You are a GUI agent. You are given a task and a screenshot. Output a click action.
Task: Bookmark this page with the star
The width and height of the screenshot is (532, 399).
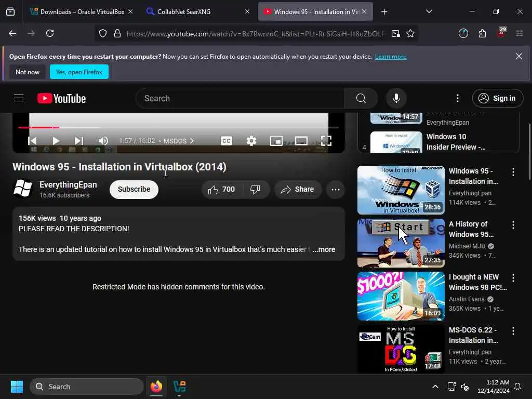[x=410, y=34]
